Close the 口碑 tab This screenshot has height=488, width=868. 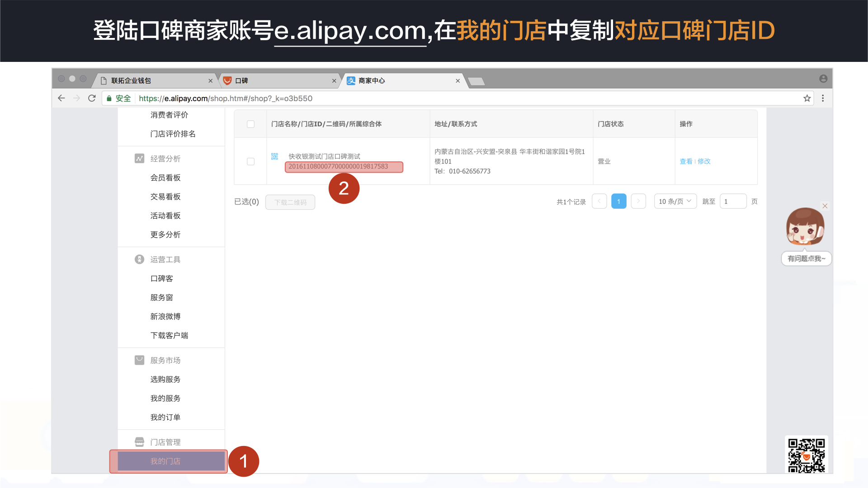[x=334, y=81]
